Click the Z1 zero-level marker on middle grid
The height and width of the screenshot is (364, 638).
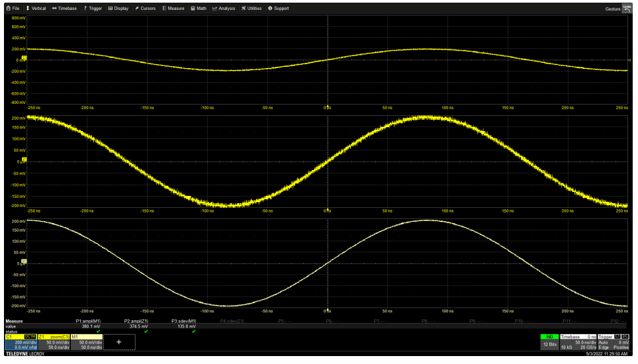(24, 159)
